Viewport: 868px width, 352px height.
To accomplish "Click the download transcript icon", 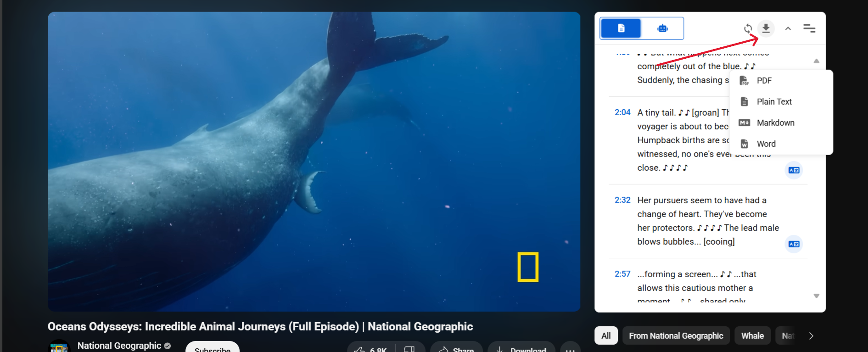I will (766, 28).
